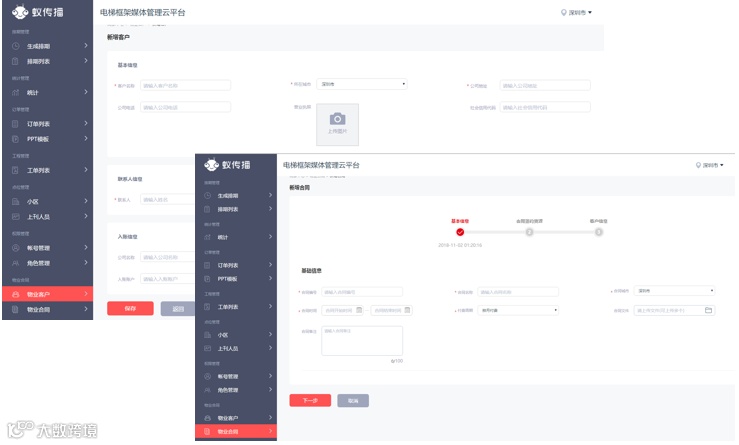The height and width of the screenshot is (445, 739).
Task: Expand 订单列表 chevron in back window
Action: (86, 124)
